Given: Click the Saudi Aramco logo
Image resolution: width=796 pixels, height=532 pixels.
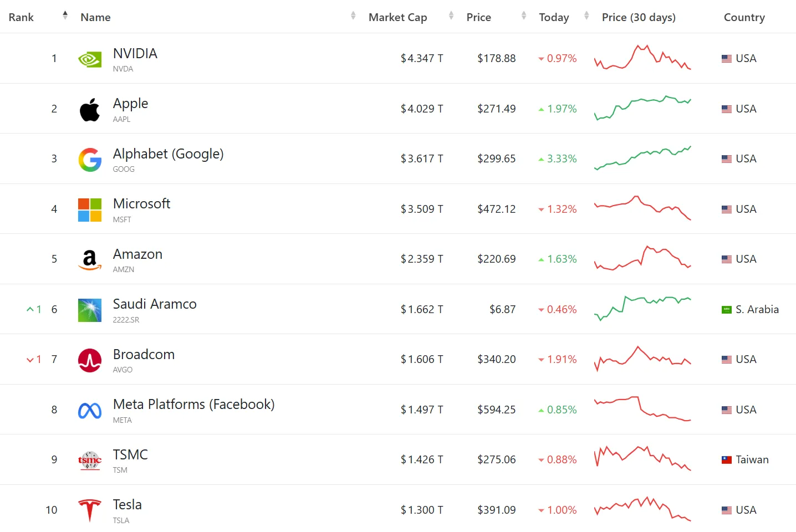Looking at the screenshot, I should [x=90, y=310].
